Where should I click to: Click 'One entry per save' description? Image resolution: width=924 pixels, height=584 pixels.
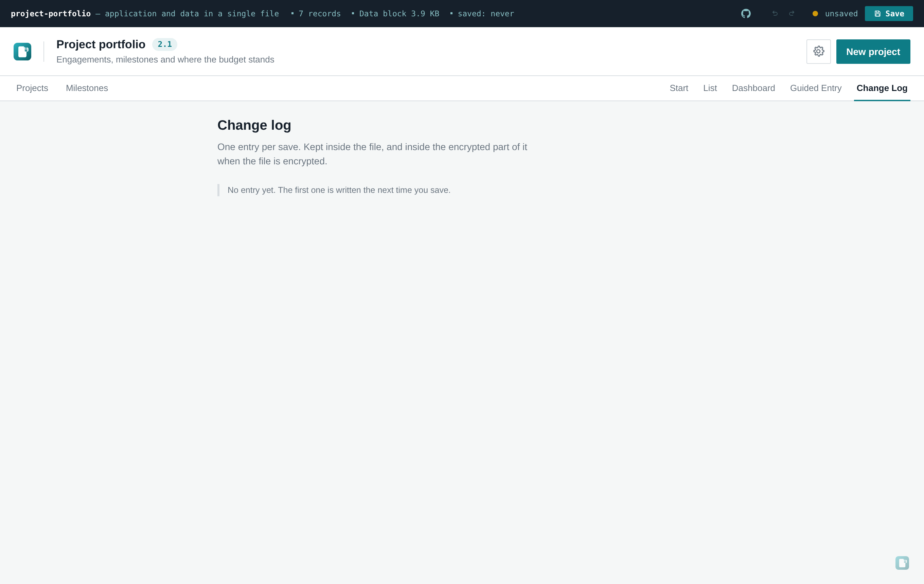pyautogui.click(x=372, y=154)
